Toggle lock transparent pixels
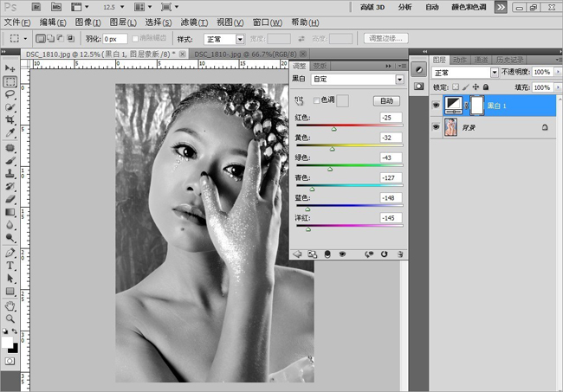The image size is (563, 392). [456, 87]
